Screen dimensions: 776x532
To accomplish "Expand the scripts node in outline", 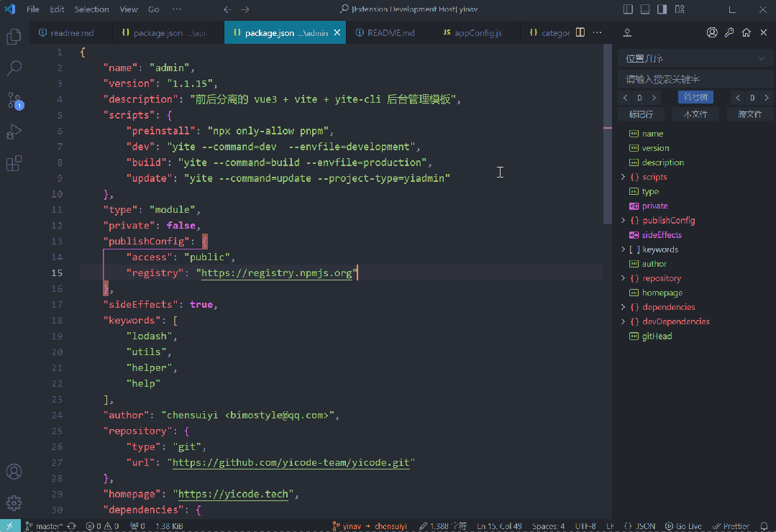I will coord(623,177).
